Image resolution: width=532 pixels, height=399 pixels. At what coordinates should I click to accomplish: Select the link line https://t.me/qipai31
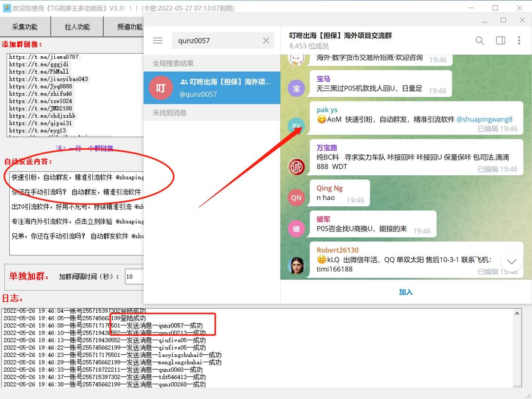[x=40, y=123]
